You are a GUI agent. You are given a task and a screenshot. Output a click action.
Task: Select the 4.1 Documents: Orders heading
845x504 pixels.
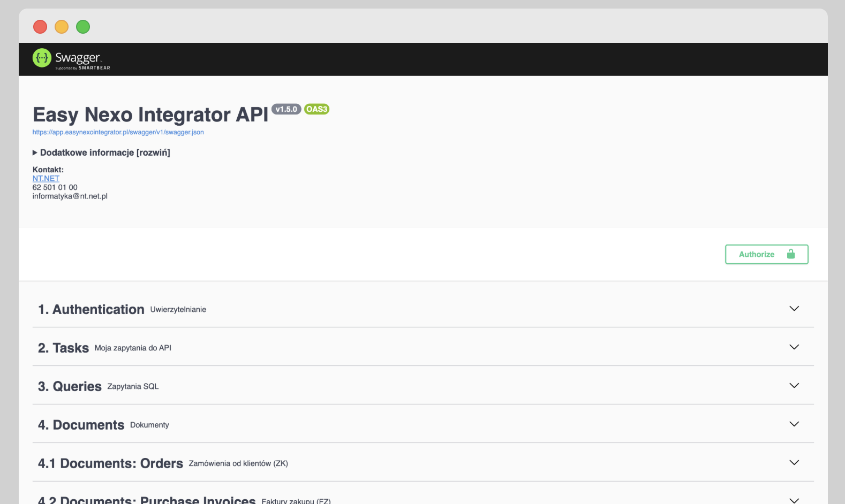[x=110, y=463]
